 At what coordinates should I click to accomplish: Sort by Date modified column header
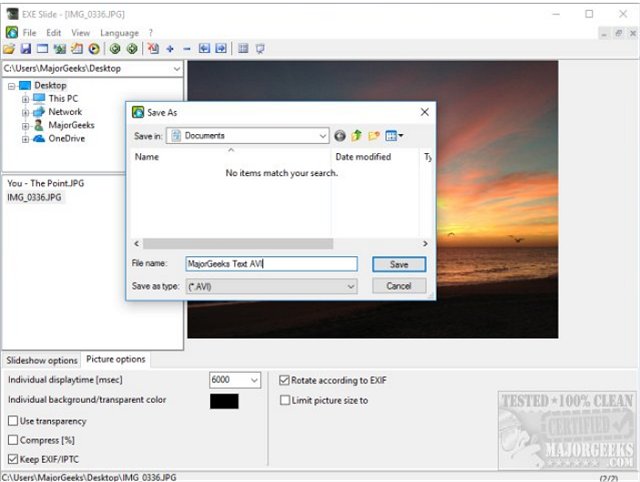click(x=375, y=157)
